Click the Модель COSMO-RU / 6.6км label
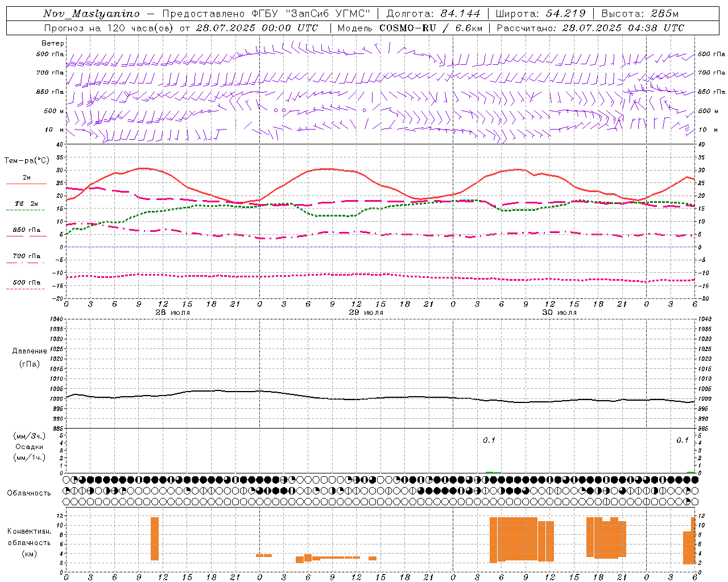The width and height of the screenshot is (728, 582). [410, 28]
